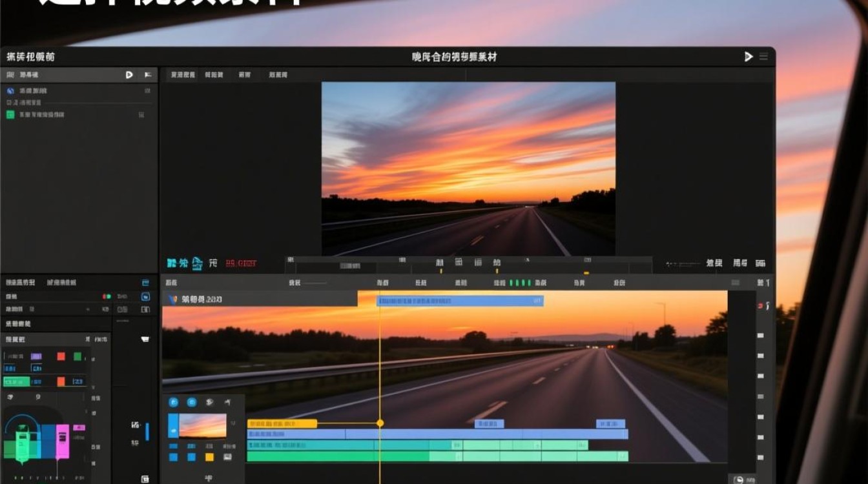Pick the green swatch in the color panel

(x=77, y=356)
